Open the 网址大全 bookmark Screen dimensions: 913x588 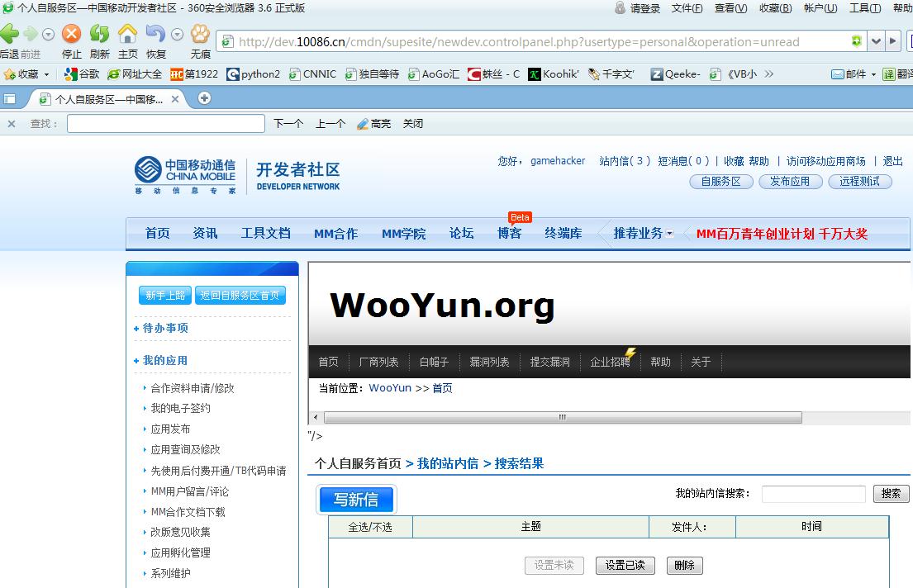click(x=135, y=74)
